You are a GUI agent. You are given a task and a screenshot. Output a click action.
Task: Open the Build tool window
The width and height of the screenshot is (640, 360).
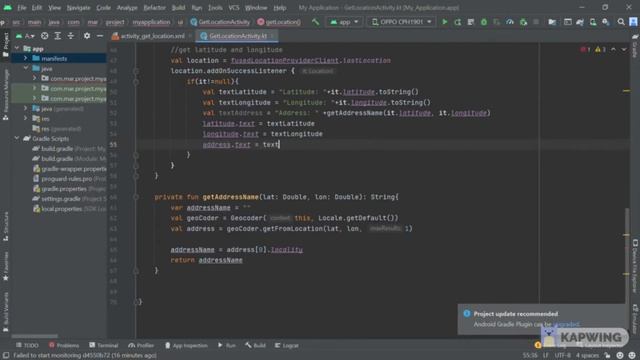coord(256,345)
